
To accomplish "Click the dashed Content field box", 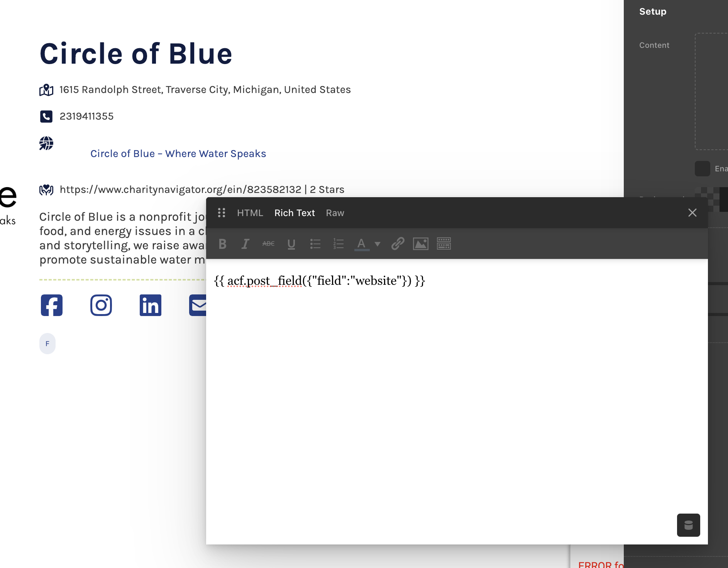I will (711, 91).
